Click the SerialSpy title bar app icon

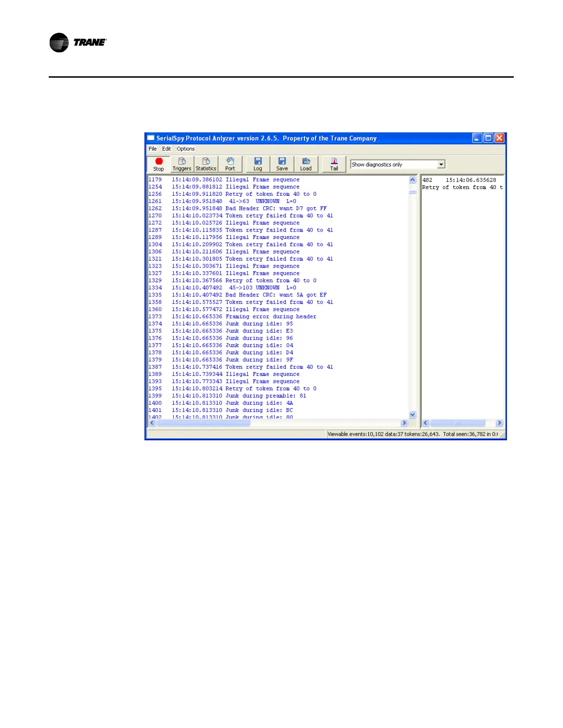(x=151, y=138)
